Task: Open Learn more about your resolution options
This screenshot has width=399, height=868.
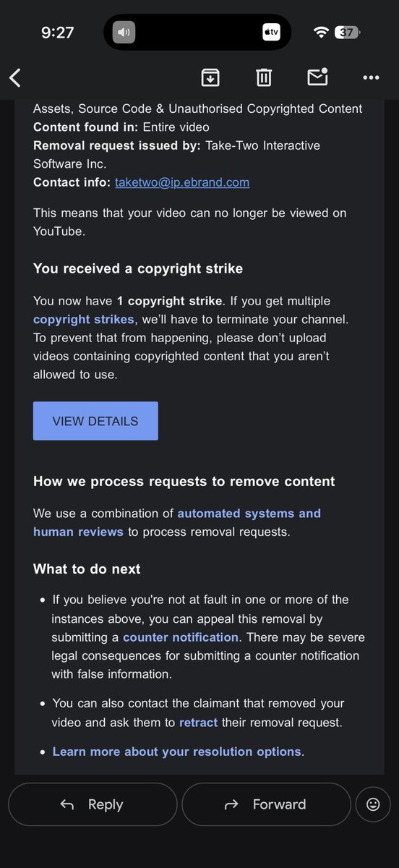Action: (x=176, y=752)
